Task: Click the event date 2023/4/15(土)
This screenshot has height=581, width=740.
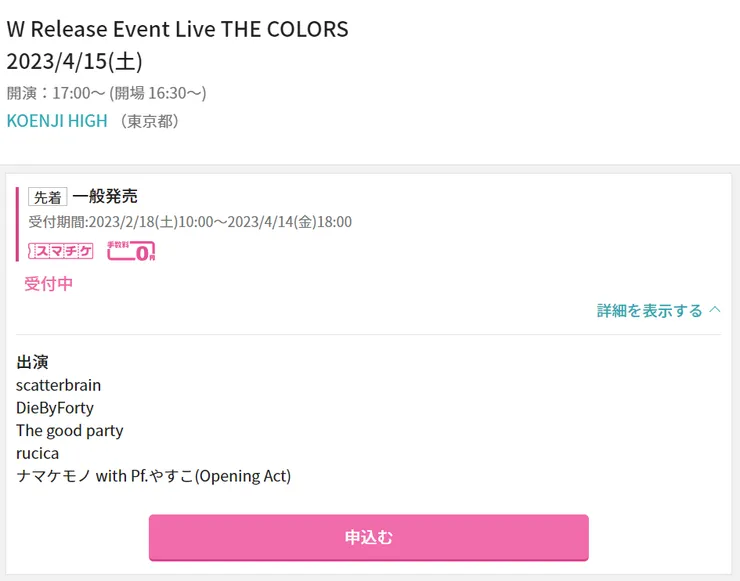Action: 75,61
